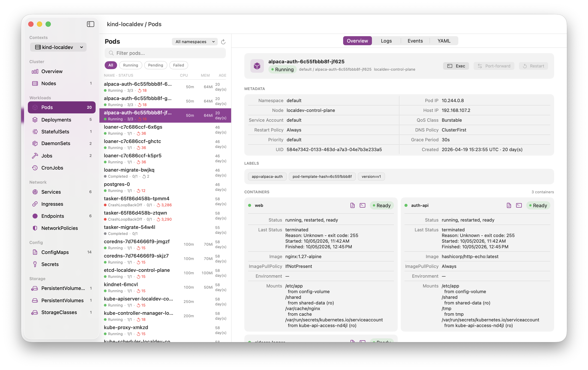Open StatefulSets in sidebar
The image size is (588, 370).
point(62,131)
